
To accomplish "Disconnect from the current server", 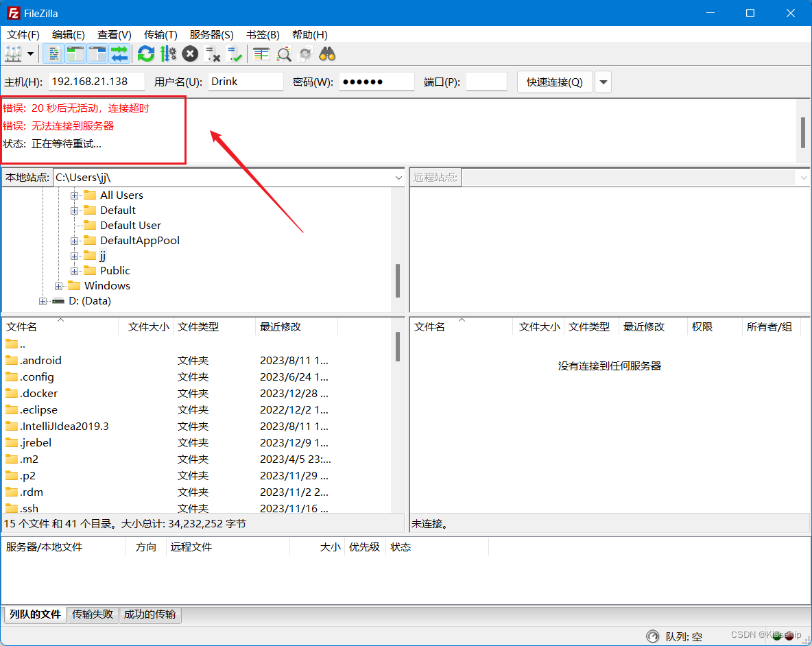I will [x=213, y=53].
